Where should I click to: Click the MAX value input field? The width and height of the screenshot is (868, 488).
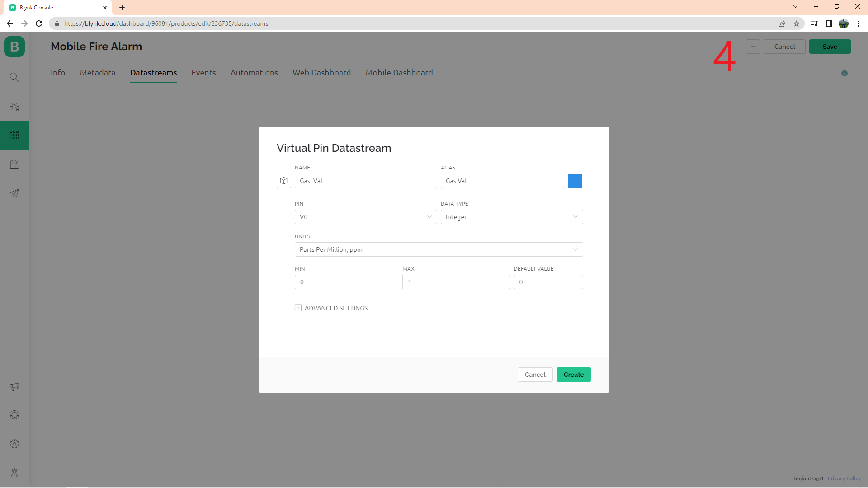pos(456,282)
